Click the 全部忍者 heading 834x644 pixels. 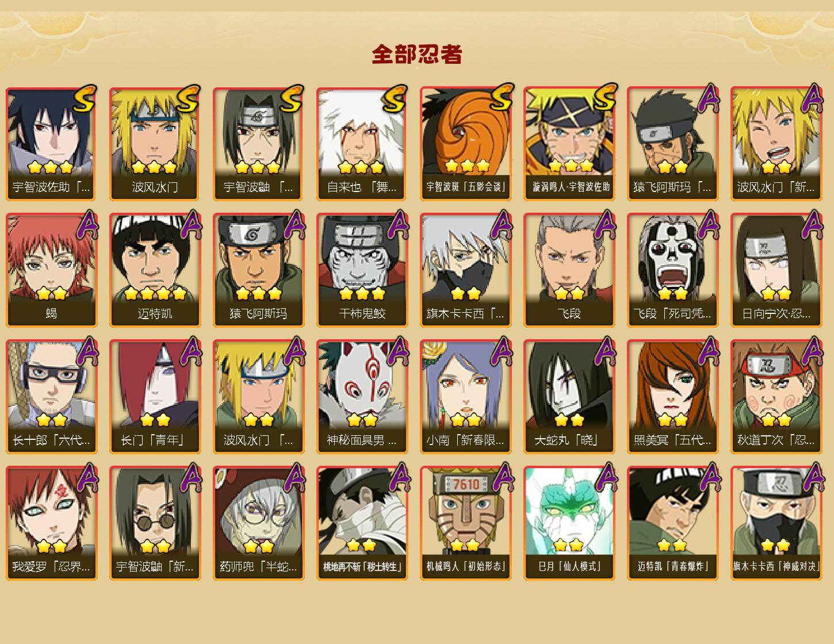417,54
